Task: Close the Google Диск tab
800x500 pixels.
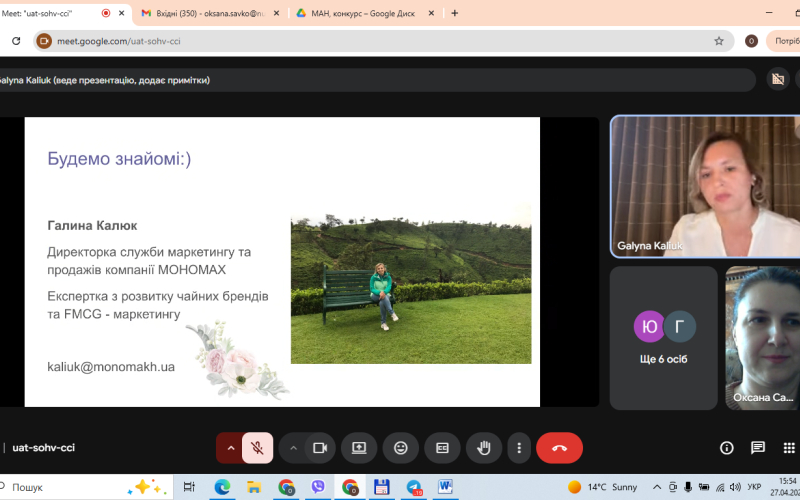Action: pyautogui.click(x=431, y=13)
